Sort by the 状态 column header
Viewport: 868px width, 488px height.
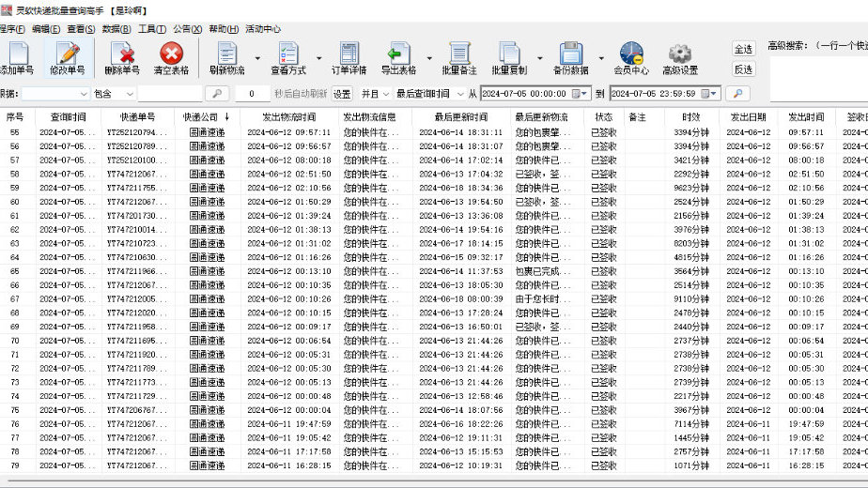tap(604, 117)
